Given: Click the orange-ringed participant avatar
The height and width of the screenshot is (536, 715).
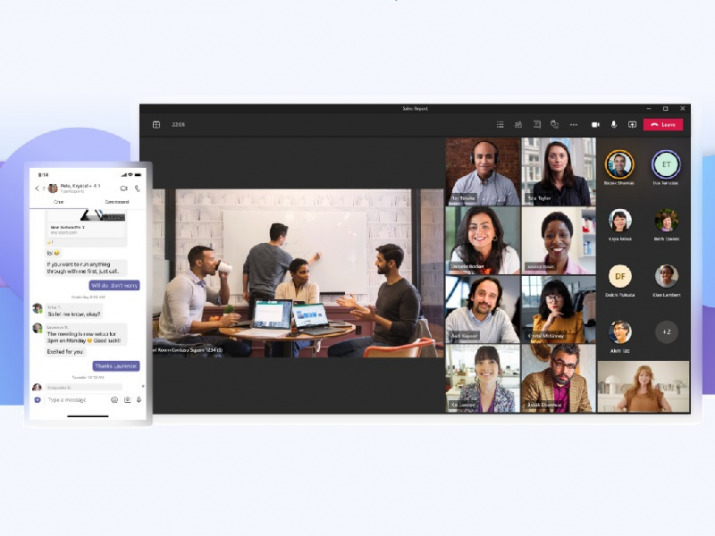Looking at the screenshot, I should (619, 165).
